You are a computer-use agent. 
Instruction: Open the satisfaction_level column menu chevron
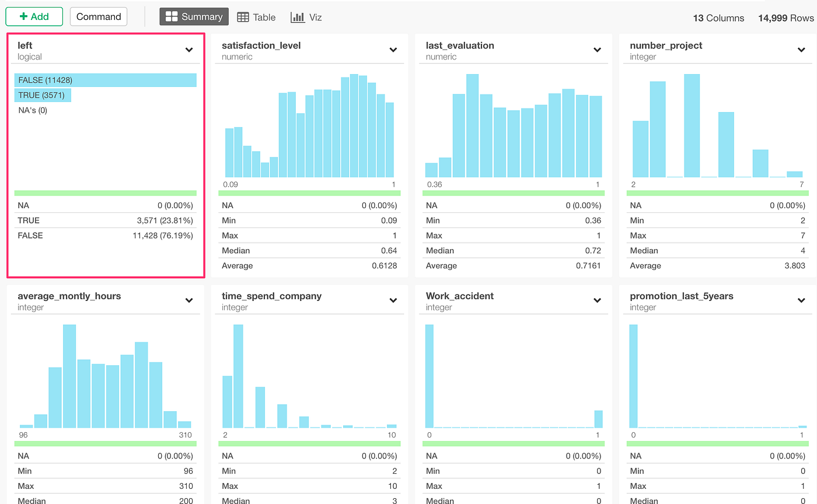(x=393, y=50)
